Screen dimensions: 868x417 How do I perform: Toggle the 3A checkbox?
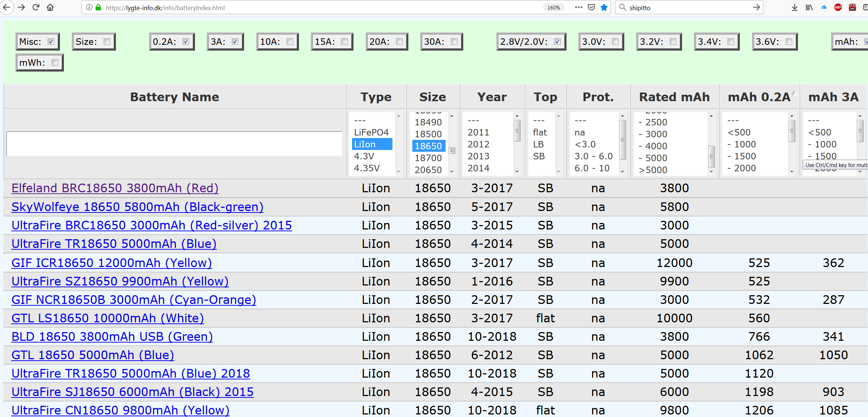(x=235, y=42)
